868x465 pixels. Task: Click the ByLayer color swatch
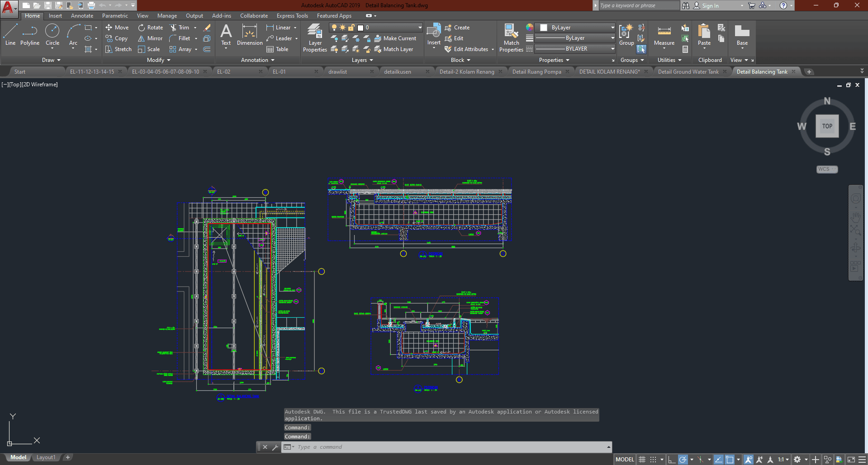(x=544, y=28)
